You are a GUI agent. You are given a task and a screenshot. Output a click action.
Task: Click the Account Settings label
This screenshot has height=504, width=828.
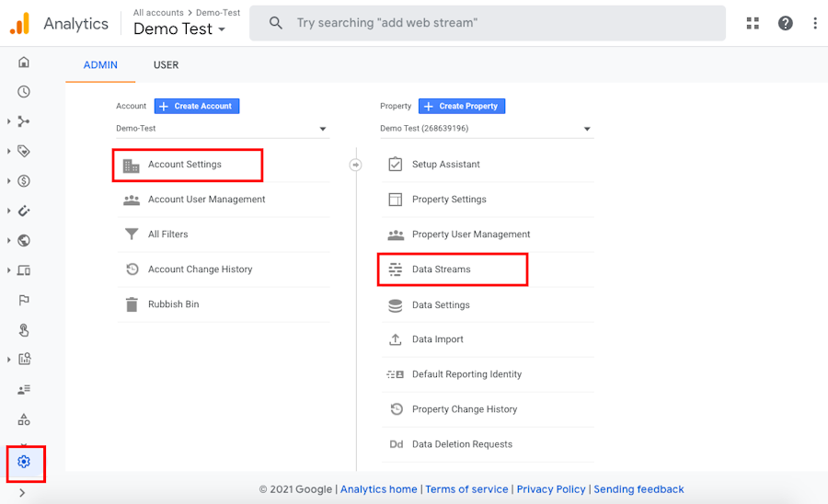pos(185,164)
